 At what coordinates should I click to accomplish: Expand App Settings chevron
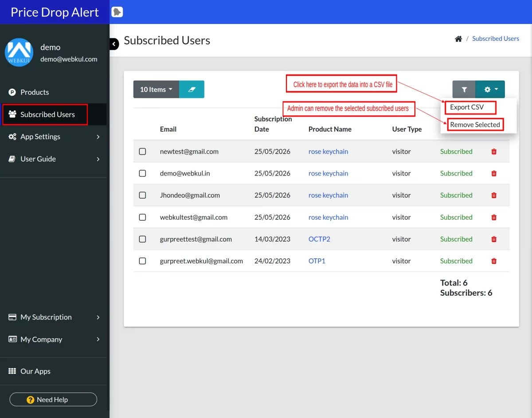98,137
